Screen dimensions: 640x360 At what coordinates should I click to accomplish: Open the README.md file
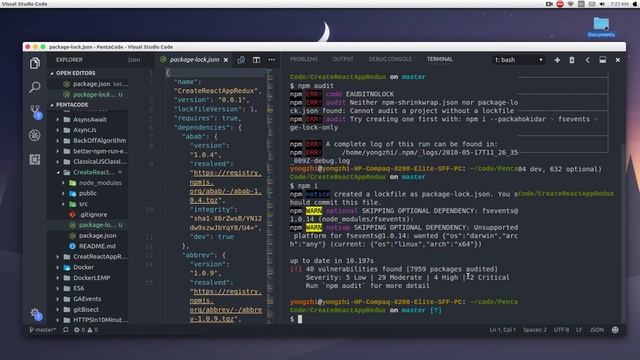point(97,246)
